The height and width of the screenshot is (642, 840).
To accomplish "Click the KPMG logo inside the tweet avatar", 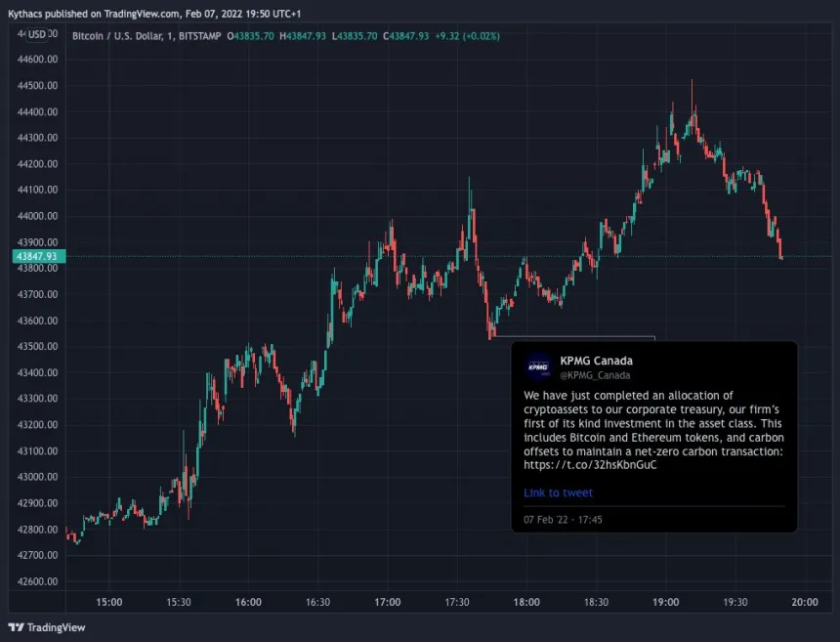I will coord(537,367).
